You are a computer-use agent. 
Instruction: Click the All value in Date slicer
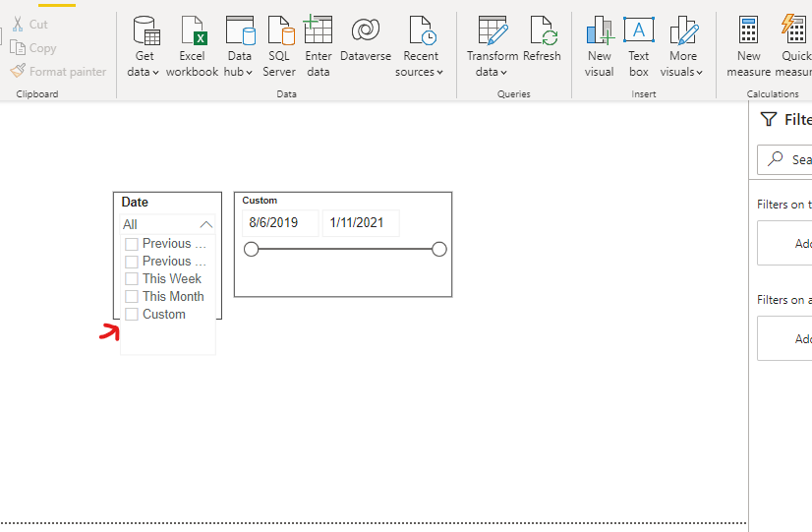click(130, 224)
